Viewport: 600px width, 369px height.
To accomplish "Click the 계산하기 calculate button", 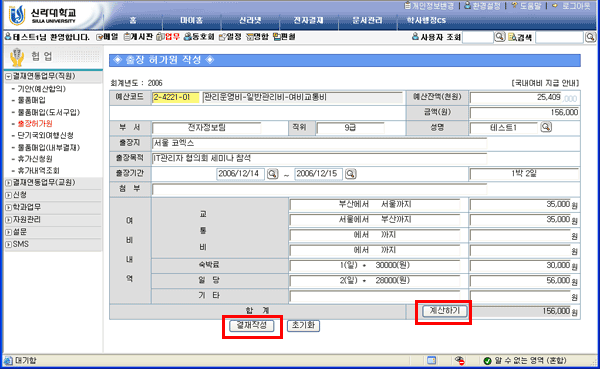I will click(444, 311).
